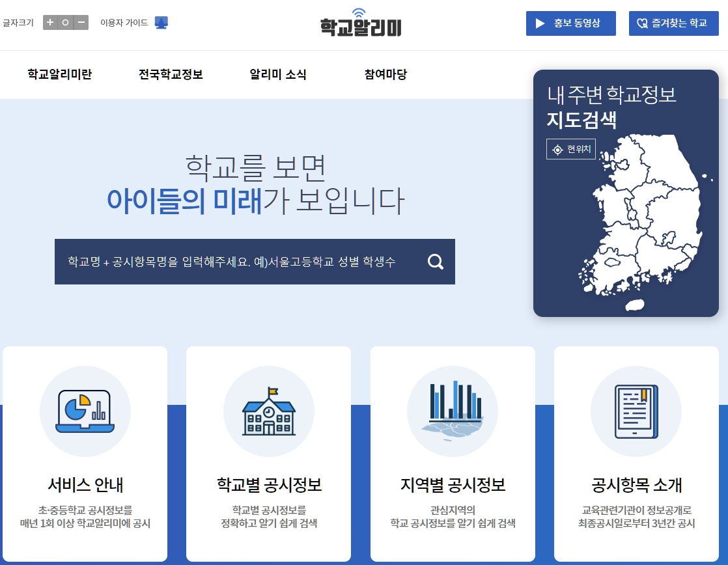Viewport: 728px width, 565px height.
Task: Increase font size with plus button
Action: (x=50, y=22)
